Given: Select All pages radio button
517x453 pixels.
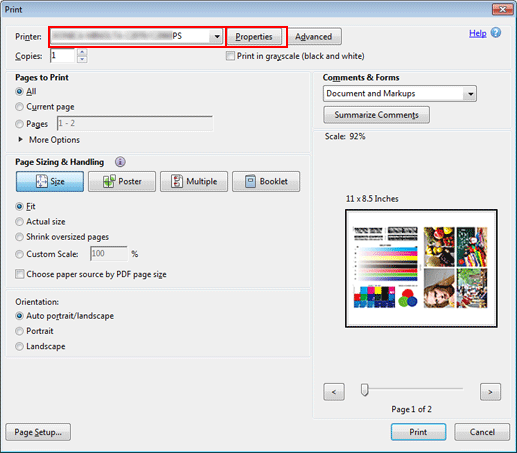Looking at the screenshot, I should click(x=19, y=91).
